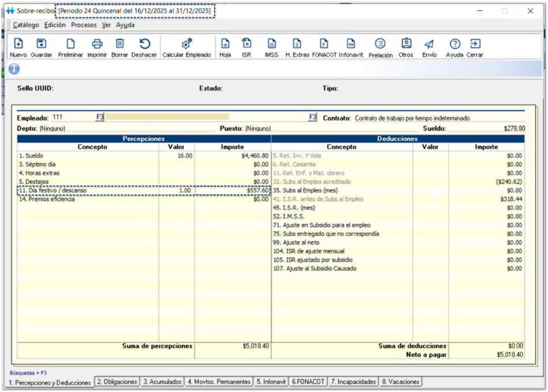Print the receipt using the Imprimir icon
This screenshot has height=392, width=548.
pos(97,47)
